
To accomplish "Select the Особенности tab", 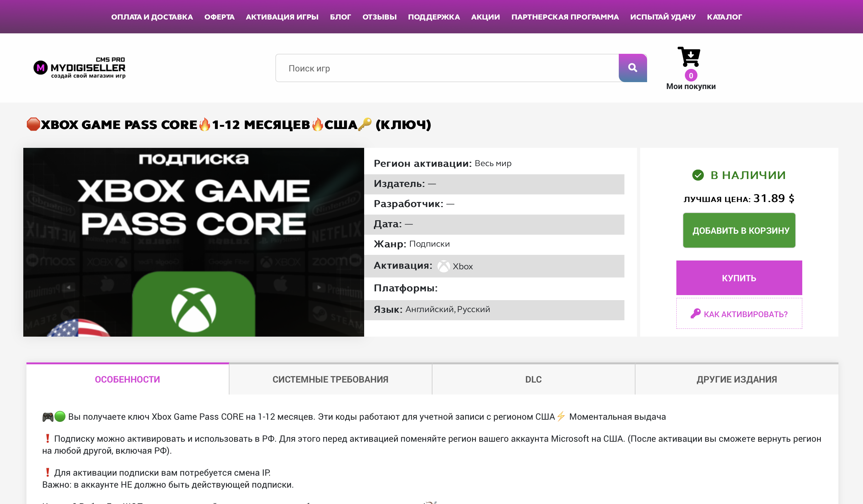I will pyautogui.click(x=127, y=379).
